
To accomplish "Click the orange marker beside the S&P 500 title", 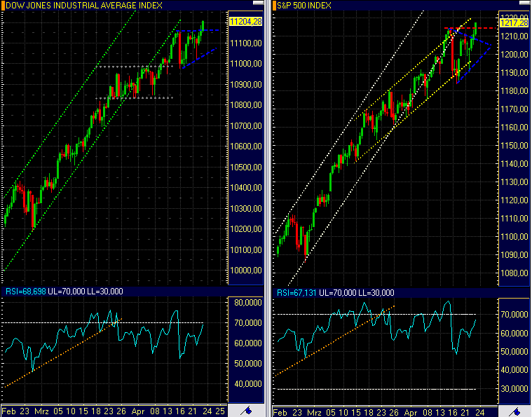I will [275, 5].
